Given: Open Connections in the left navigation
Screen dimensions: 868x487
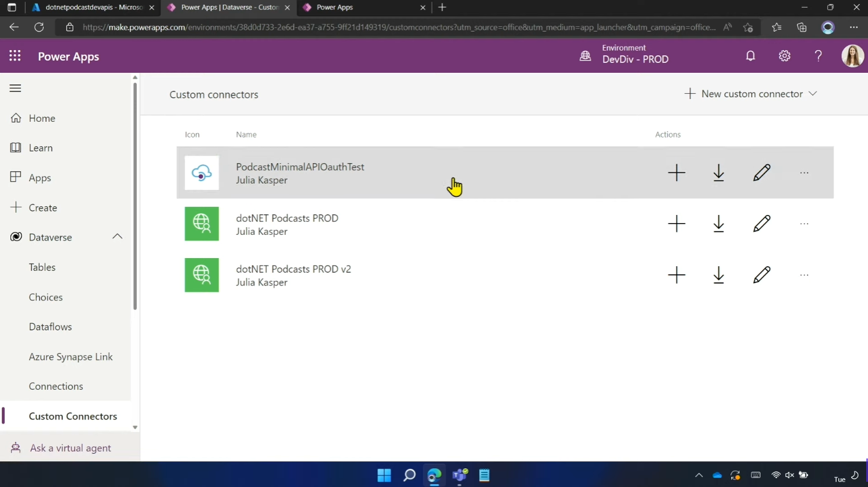Looking at the screenshot, I should click(x=56, y=386).
